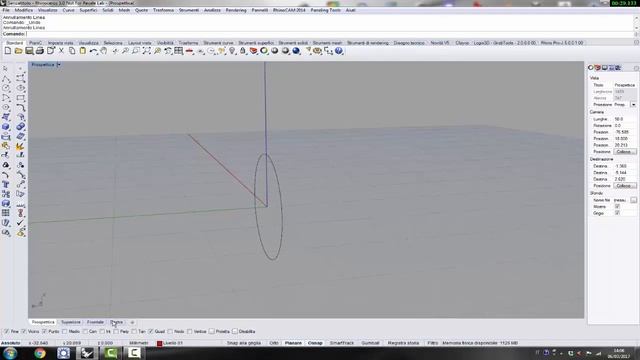This screenshot has width=640, height=360.
Task: Enable the Nodo osnap checkbox
Action: 170,331
